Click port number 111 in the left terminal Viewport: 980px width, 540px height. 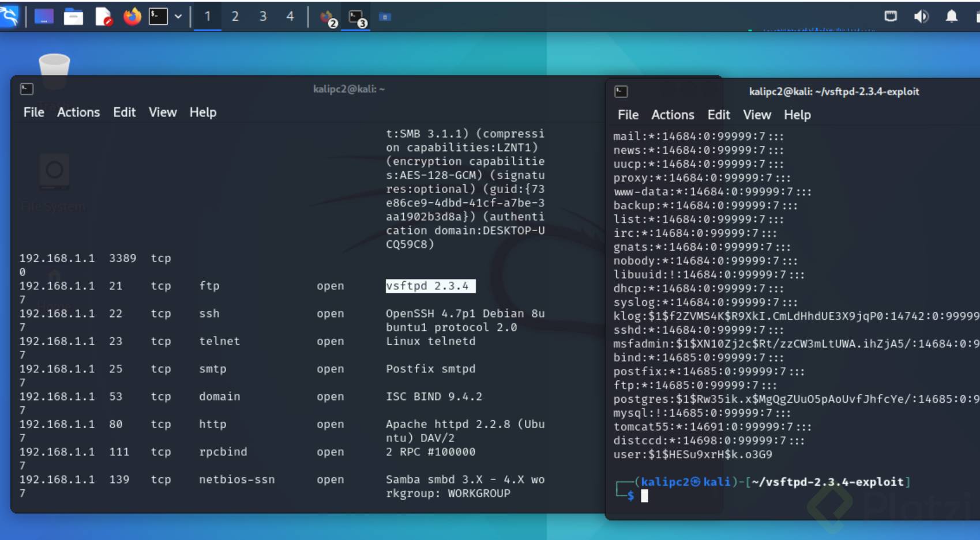pos(119,452)
